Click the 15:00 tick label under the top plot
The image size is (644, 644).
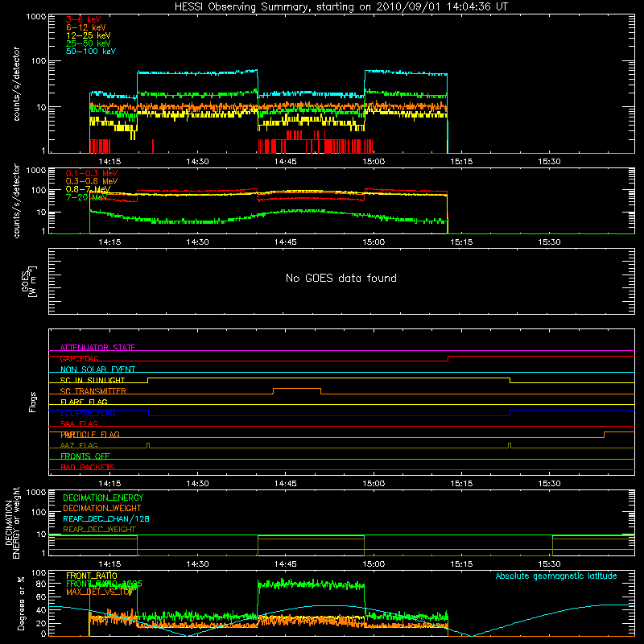coord(374,162)
